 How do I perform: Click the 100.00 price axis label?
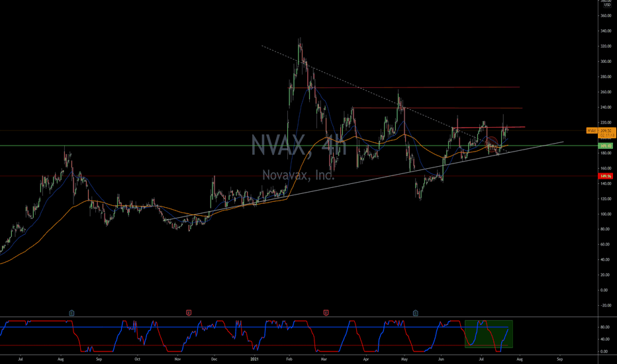pos(606,214)
